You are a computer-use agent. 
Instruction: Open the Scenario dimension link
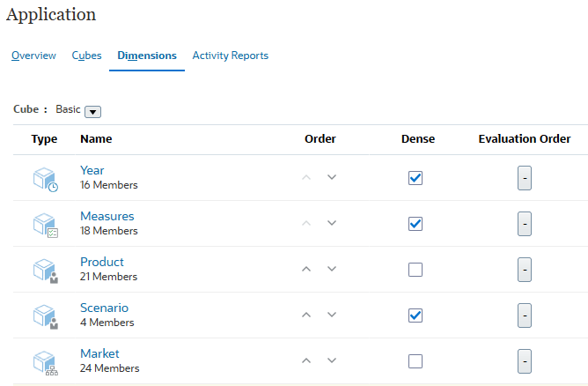click(104, 308)
